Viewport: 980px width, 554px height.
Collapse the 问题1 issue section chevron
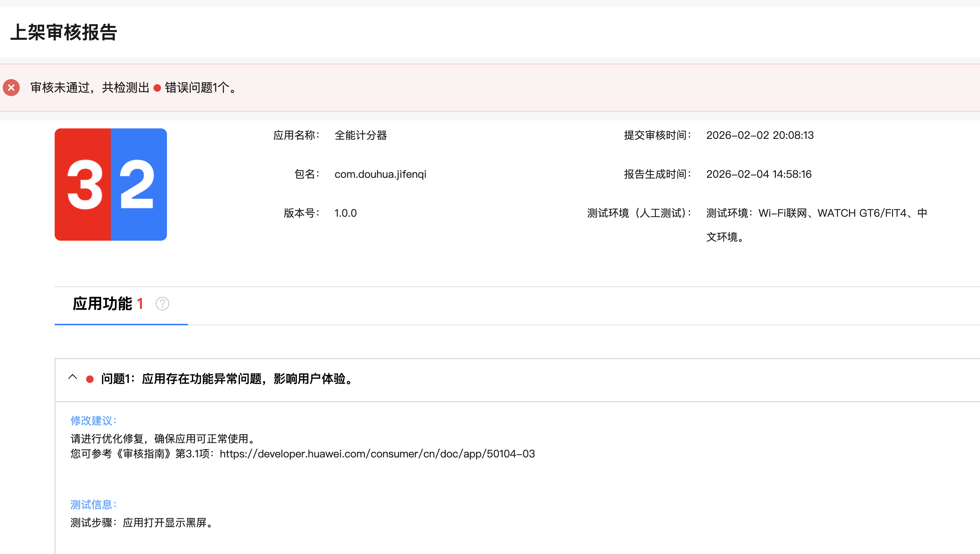(x=73, y=377)
